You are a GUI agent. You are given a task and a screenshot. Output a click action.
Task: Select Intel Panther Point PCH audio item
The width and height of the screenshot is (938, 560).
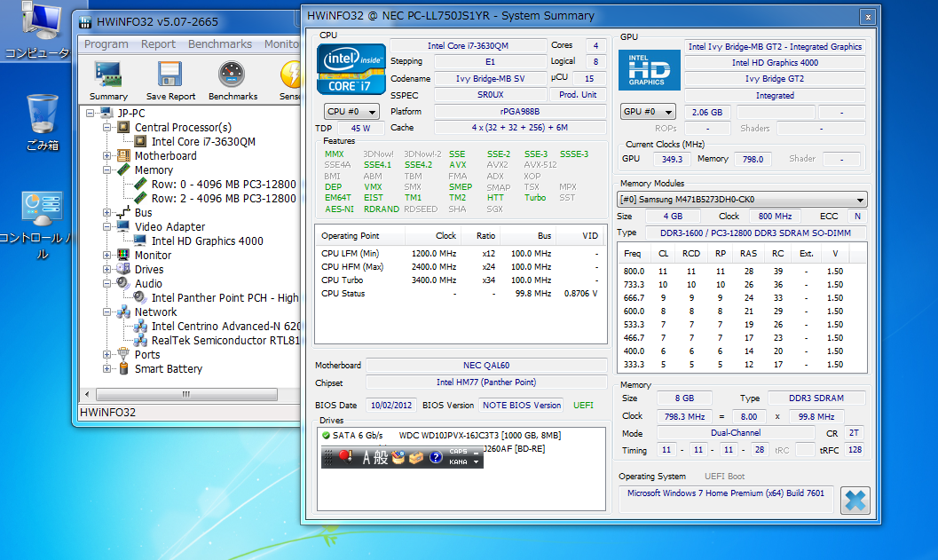pyautogui.click(x=225, y=297)
